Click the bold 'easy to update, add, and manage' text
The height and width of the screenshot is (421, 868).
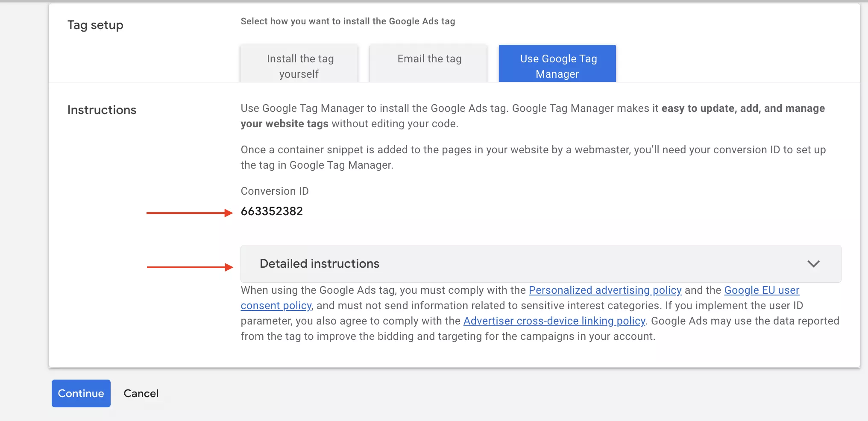[x=743, y=108]
